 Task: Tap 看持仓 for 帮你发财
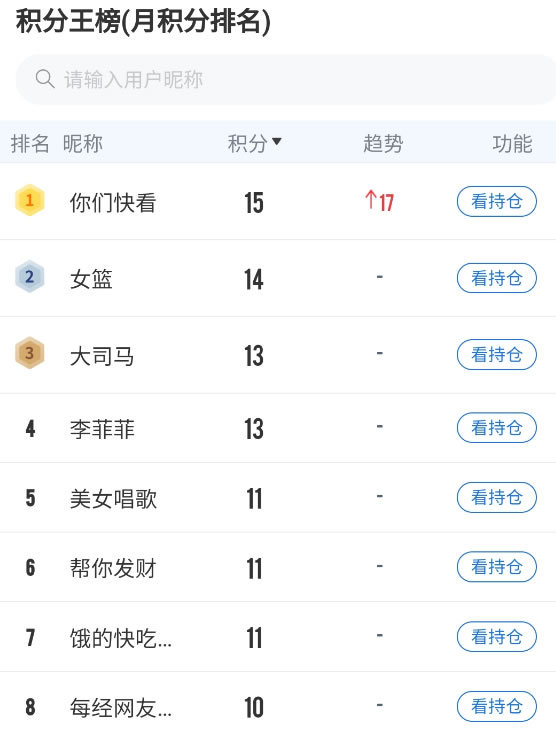tap(497, 567)
